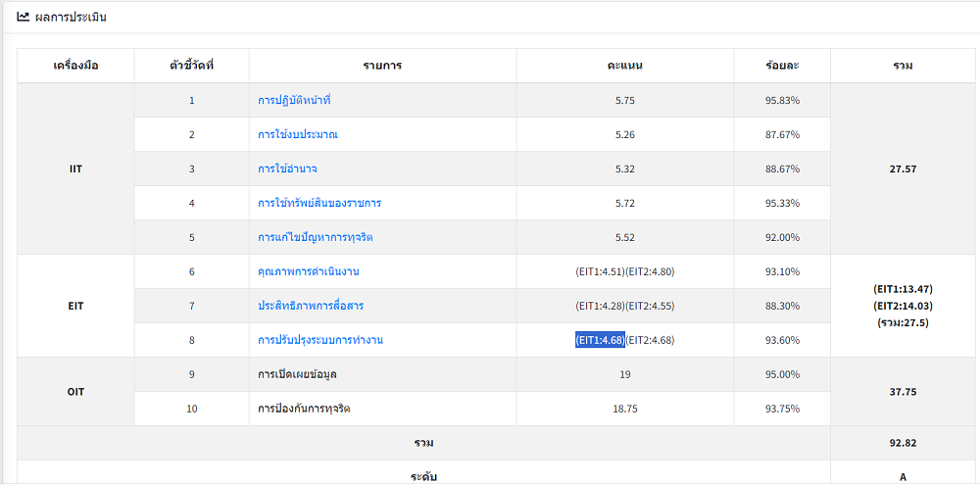
Task: Click the highlighted (EIT1:4.68) text
Action: (x=600, y=341)
